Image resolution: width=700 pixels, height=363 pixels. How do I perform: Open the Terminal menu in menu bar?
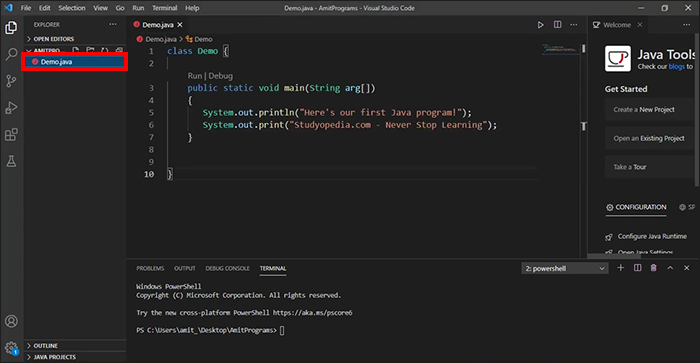click(164, 8)
